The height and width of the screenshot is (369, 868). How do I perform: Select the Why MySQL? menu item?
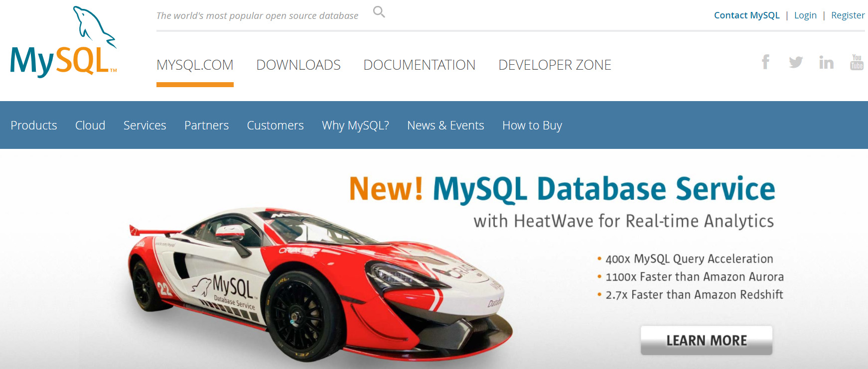pos(355,125)
